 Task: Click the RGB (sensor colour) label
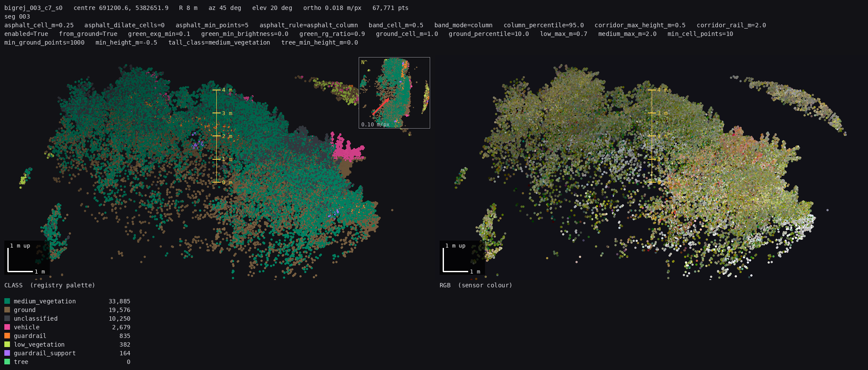[x=476, y=285]
